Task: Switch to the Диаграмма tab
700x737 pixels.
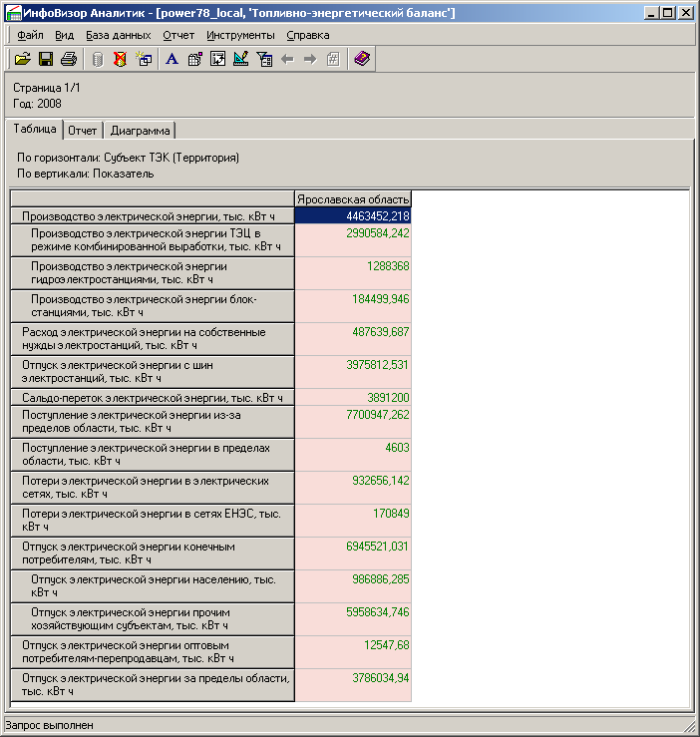Action: point(140,131)
